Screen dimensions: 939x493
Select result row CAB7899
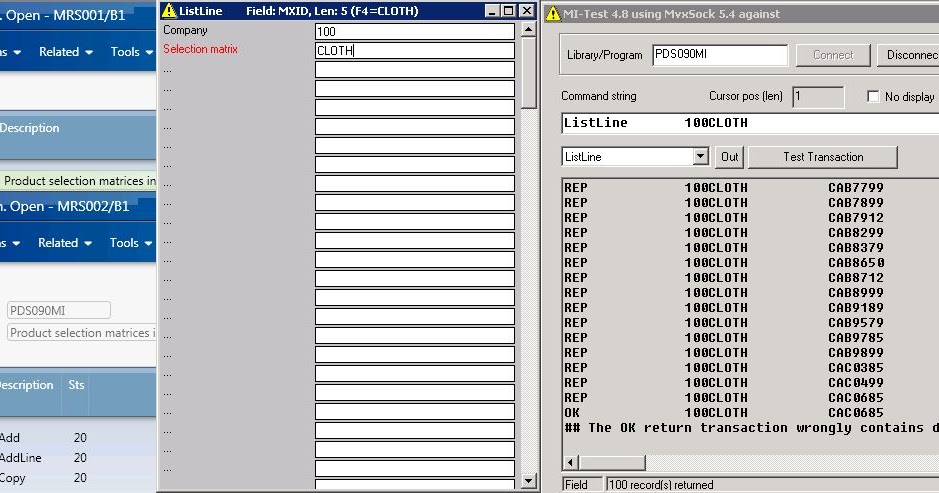(751, 202)
